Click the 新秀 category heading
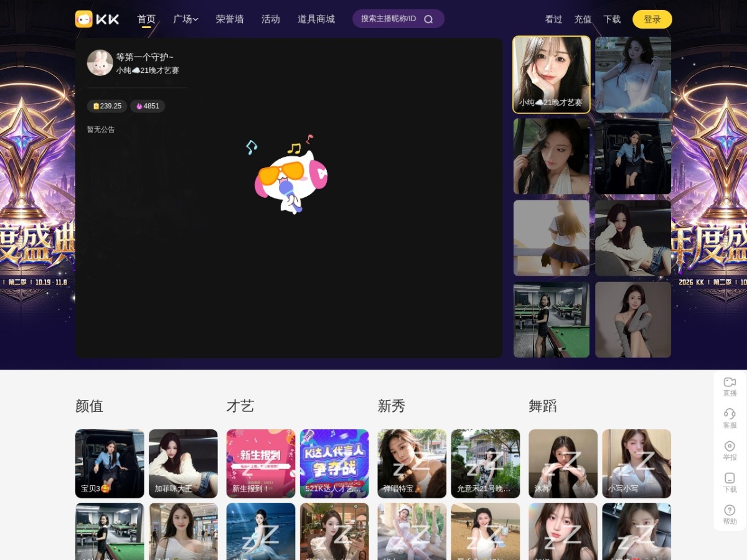747x560 pixels. tap(392, 406)
